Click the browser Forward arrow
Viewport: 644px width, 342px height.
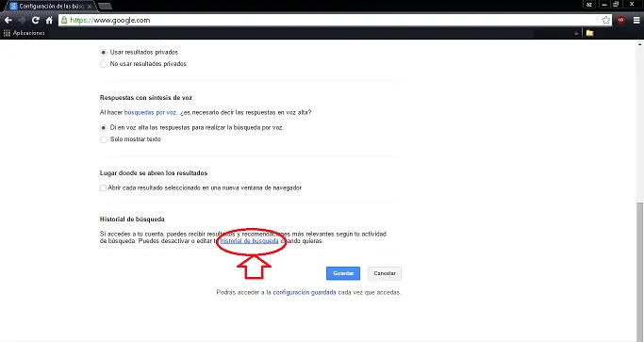22,20
